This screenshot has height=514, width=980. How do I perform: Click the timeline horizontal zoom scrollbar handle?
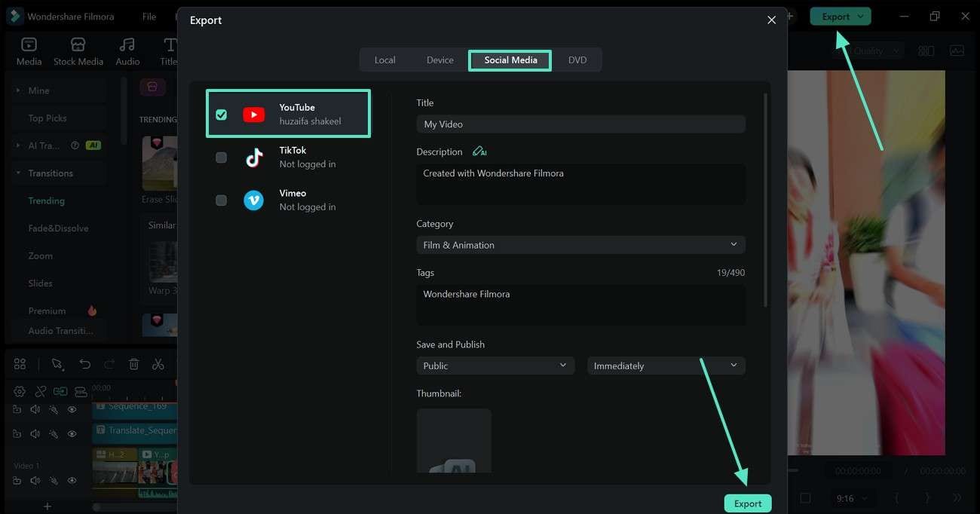(96, 508)
